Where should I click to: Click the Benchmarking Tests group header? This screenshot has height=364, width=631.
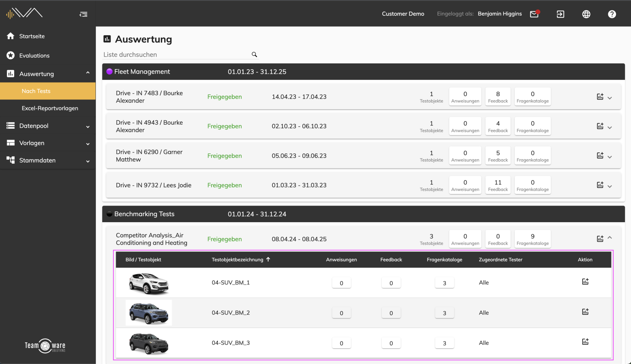coord(364,214)
